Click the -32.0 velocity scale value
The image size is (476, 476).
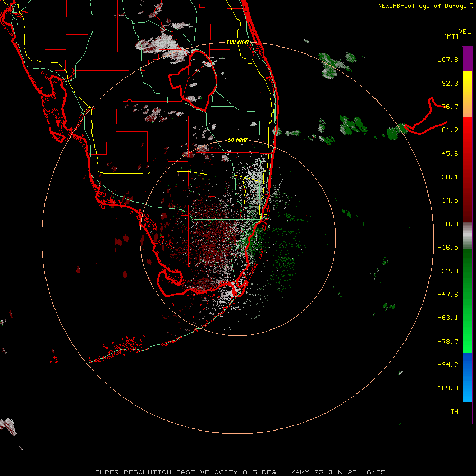pyautogui.click(x=448, y=271)
